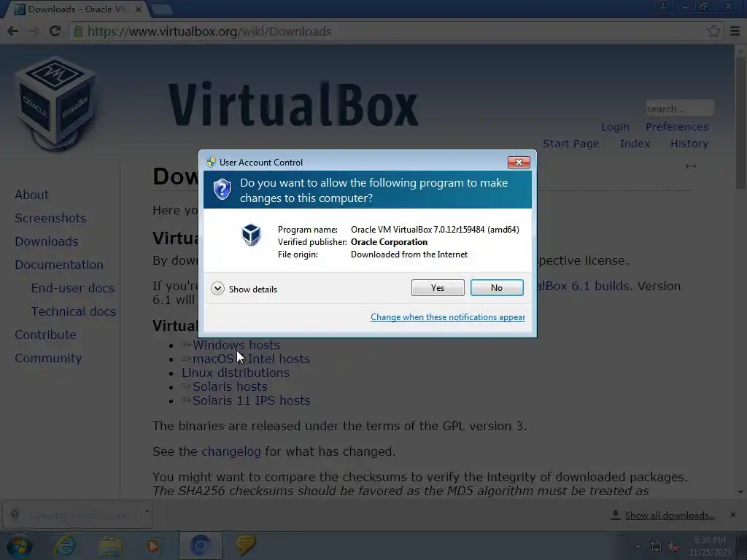The height and width of the screenshot is (560, 747).
Task: Expand Show details chevron in UAC dialog
Action: [217, 289]
